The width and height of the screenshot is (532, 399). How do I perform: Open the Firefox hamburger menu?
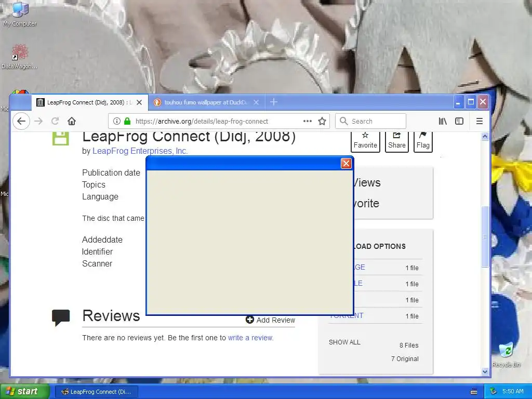[480, 121]
